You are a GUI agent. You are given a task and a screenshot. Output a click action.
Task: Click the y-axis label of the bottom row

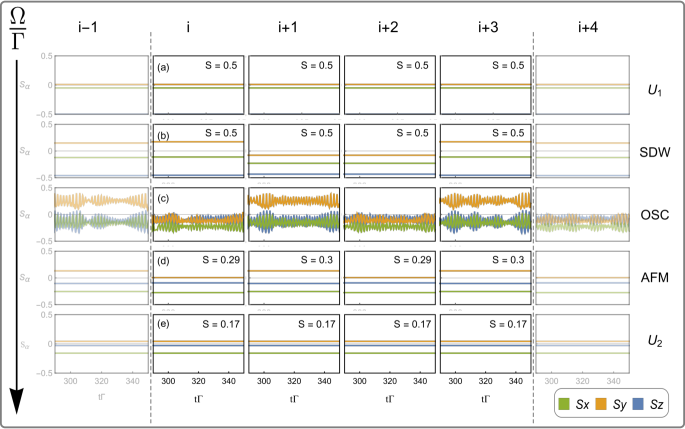tap(24, 344)
